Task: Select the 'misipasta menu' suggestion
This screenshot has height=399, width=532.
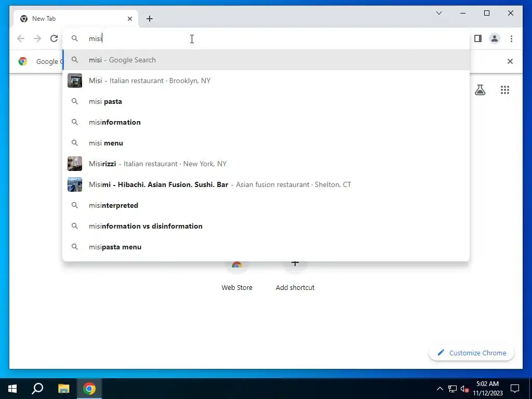Action: (x=267, y=247)
